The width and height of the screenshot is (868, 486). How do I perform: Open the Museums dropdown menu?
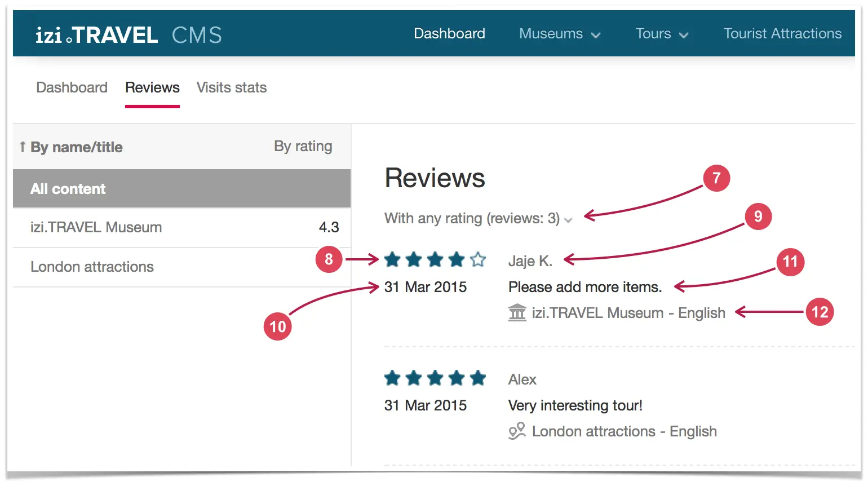[560, 34]
